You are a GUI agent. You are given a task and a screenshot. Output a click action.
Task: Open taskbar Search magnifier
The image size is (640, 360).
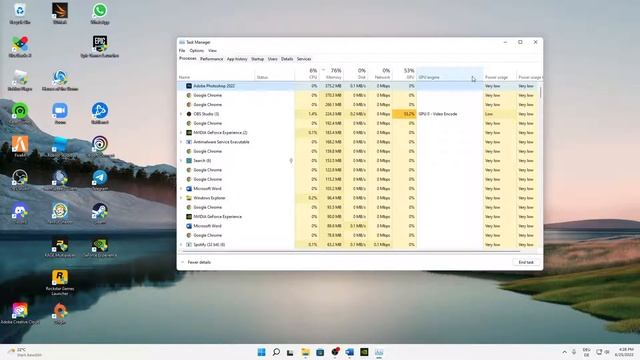[x=276, y=352]
